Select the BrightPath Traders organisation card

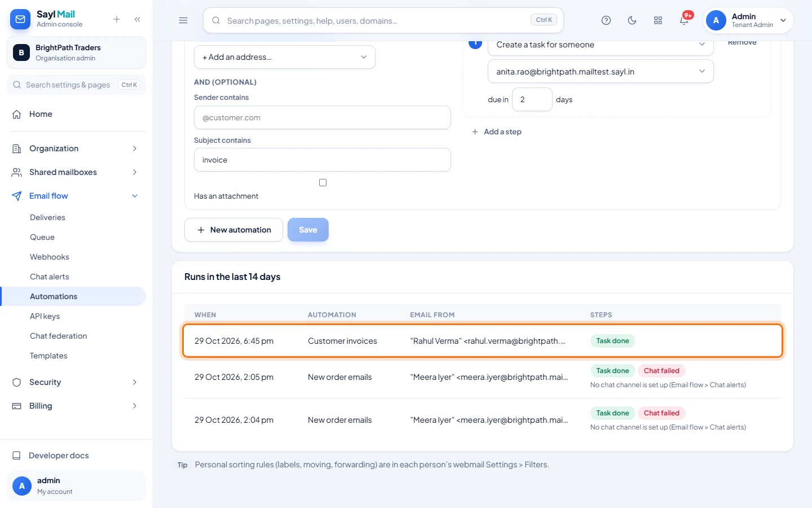pos(76,52)
